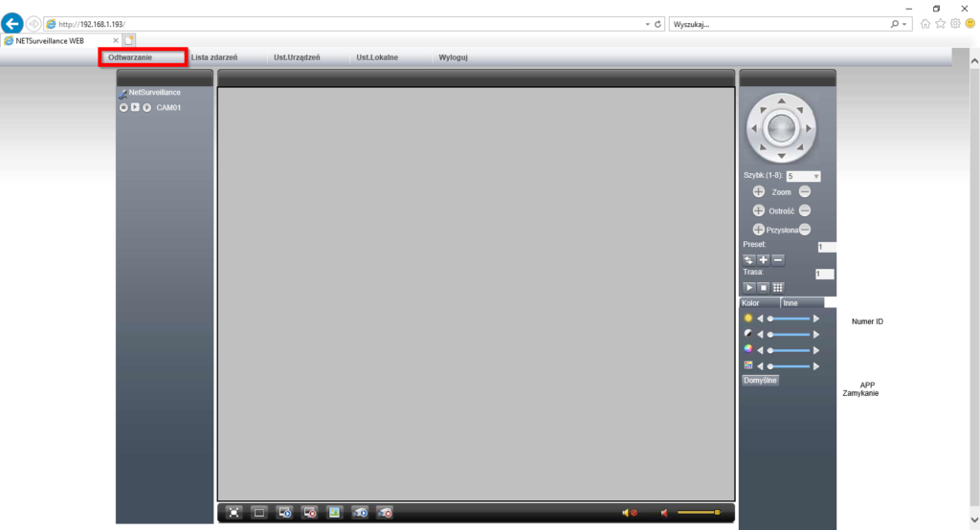Select CAM01 in the device list
Screen dimensions: 980x530
(x=168, y=107)
